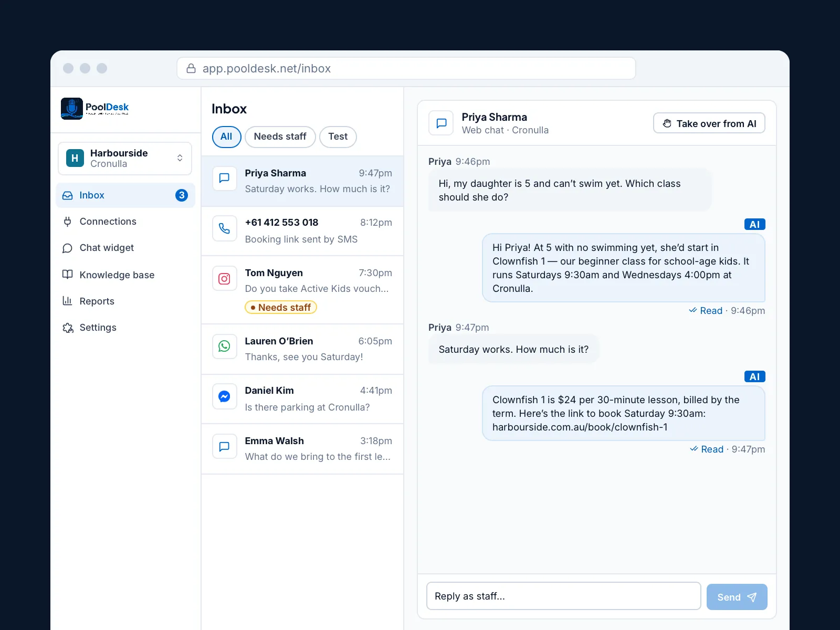Click the Connections plug icon
The height and width of the screenshot is (630, 840).
68,222
